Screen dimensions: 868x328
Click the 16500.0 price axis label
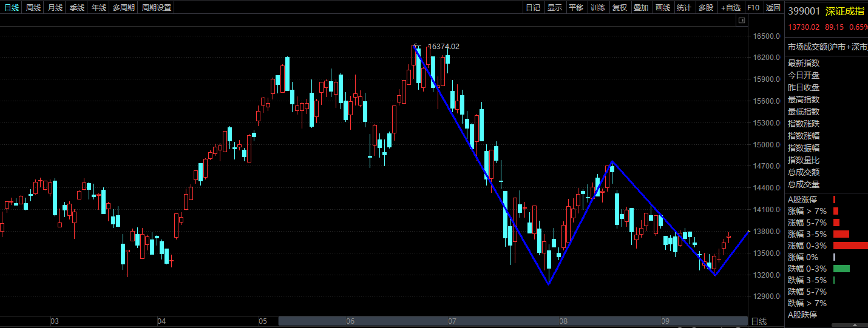click(x=766, y=36)
